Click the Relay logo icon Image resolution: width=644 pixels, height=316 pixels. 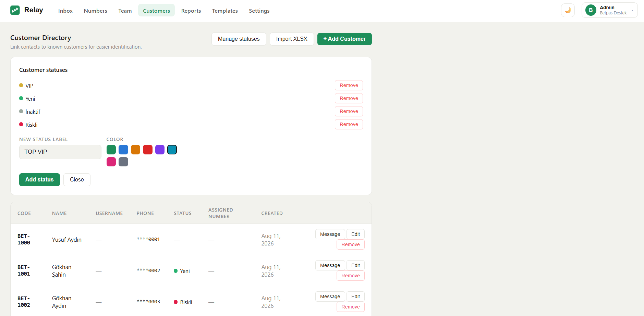tap(15, 10)
